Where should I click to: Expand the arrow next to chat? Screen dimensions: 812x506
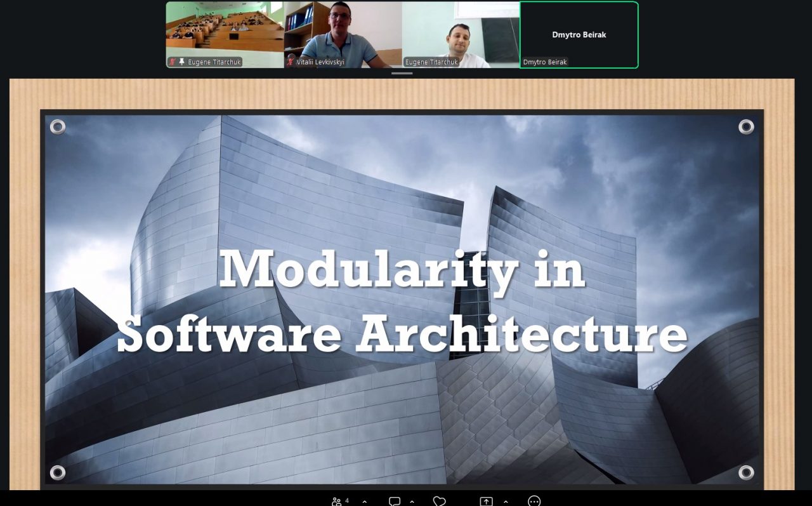[412, 502]
